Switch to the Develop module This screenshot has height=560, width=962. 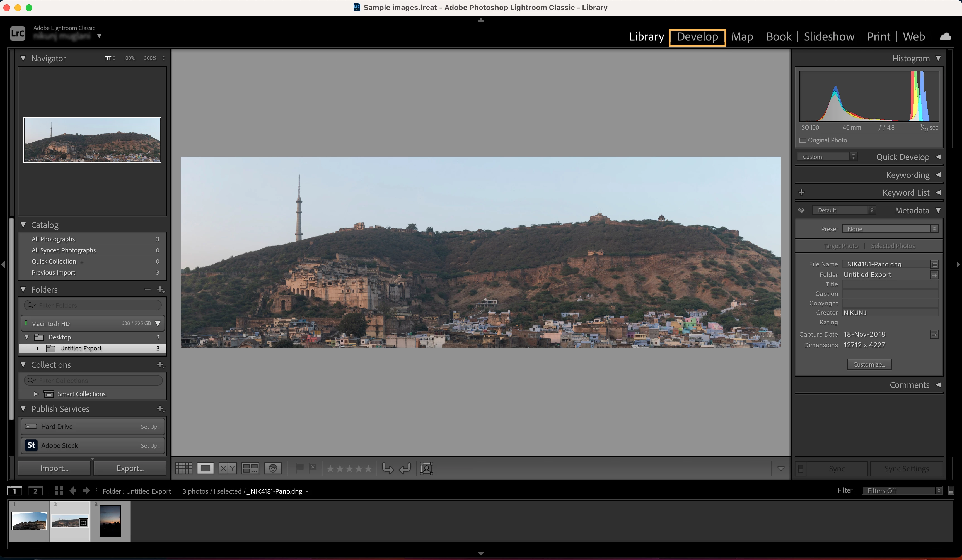click(697, 37)
